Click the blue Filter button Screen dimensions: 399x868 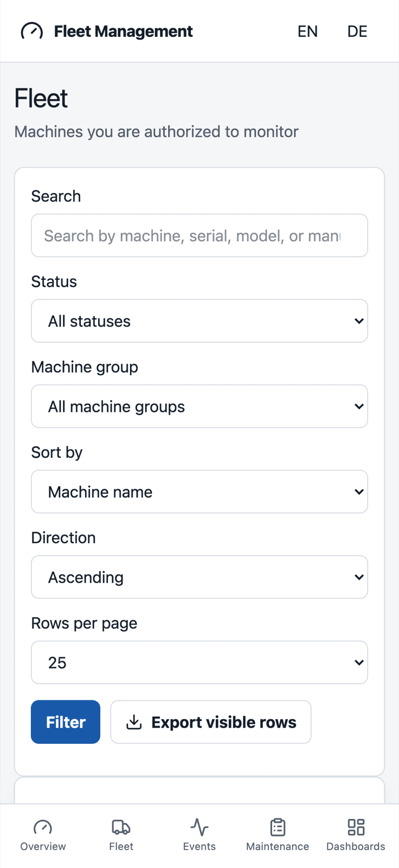66,722
